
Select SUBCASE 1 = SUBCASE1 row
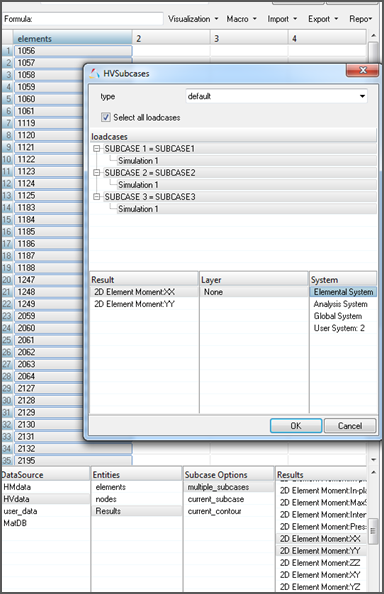pos(240,148)
